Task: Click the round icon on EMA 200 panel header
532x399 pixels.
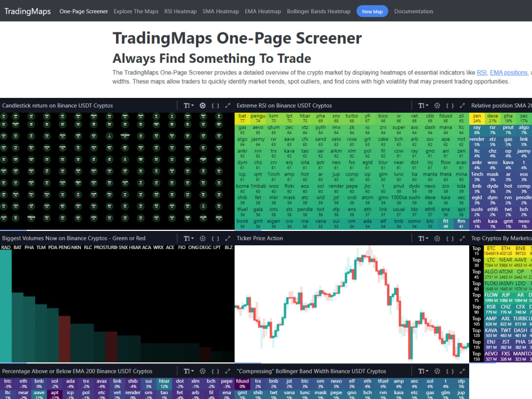Action: (203, 371)
